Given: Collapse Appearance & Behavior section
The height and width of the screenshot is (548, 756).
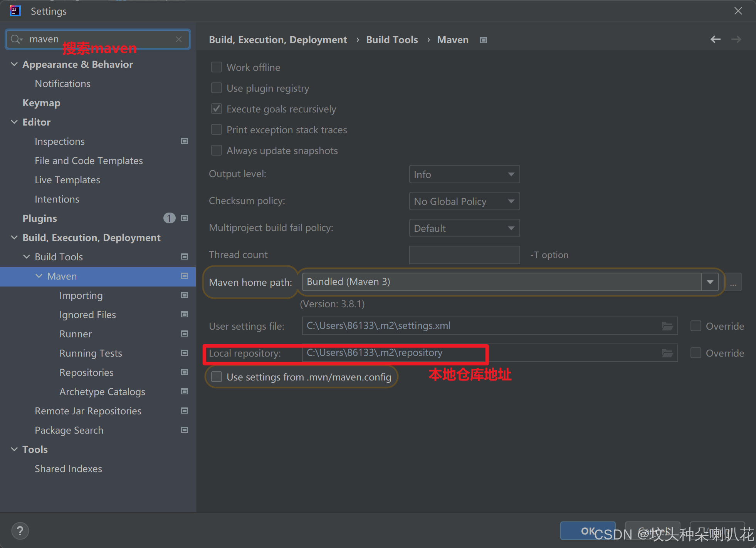Looking at the screenshot, I should [x=14, y=64].
